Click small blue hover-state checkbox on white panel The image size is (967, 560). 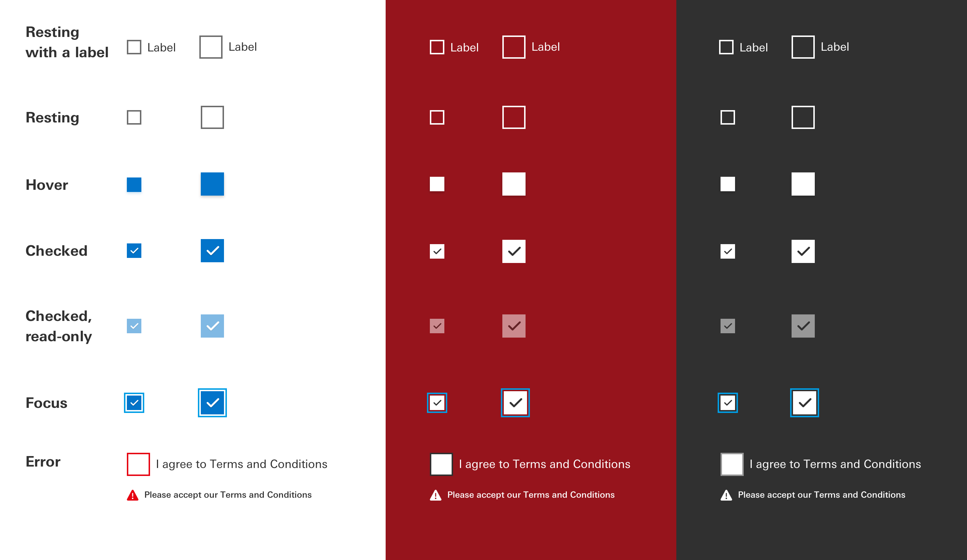pyautogui.click(x=134, y=184)
